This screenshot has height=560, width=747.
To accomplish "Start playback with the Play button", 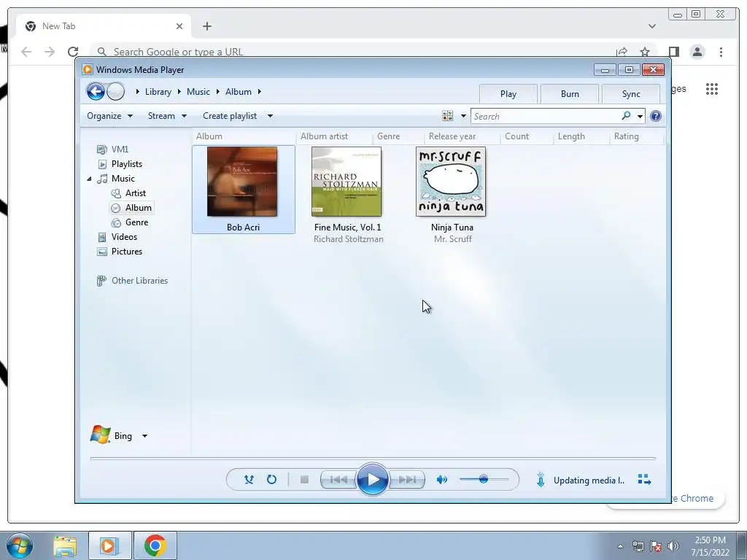I will (x=372, y=479).
